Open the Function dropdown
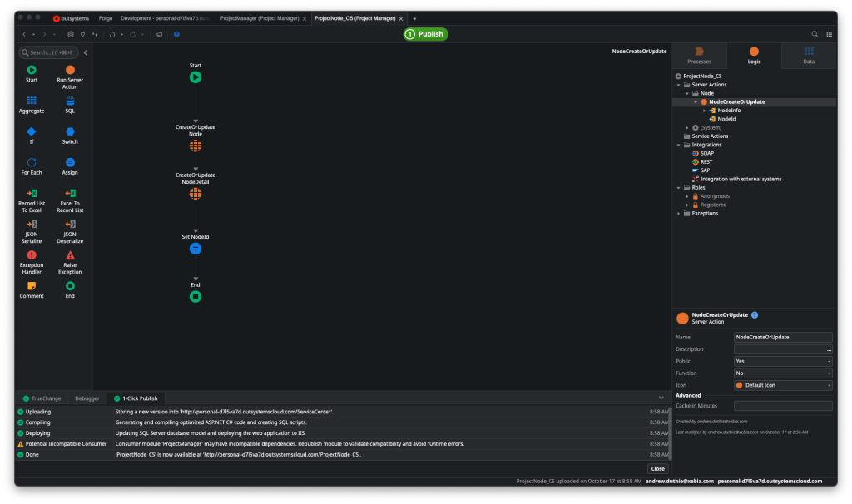 (783, 373)
